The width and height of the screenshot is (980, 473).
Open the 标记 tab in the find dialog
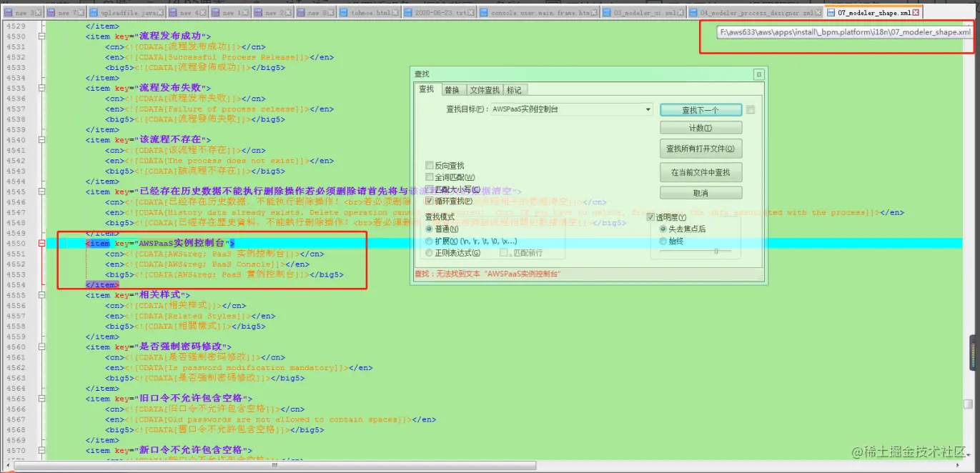(x=514, y=90)
